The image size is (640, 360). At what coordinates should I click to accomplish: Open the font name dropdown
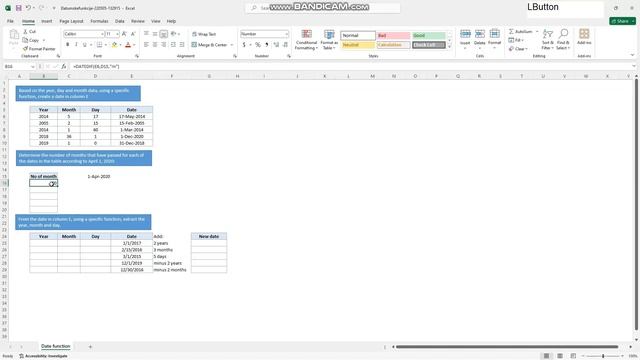[102, 34]
